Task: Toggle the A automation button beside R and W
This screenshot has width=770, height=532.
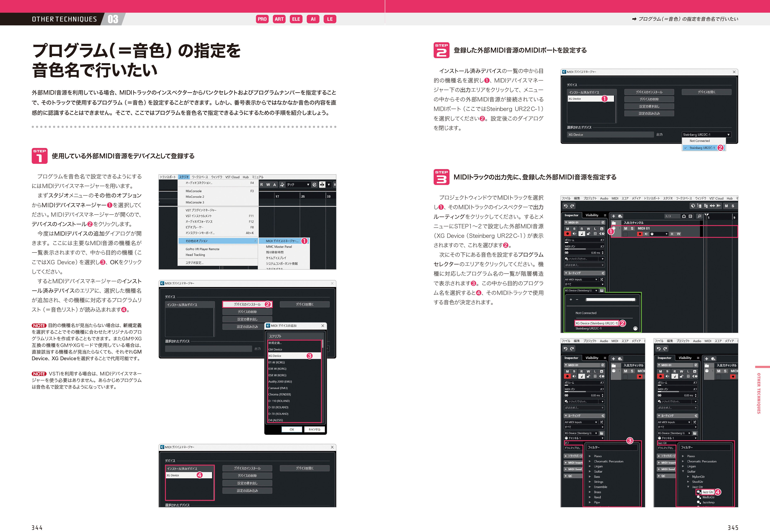Action: pyautogui.click(x=275, y=184)
